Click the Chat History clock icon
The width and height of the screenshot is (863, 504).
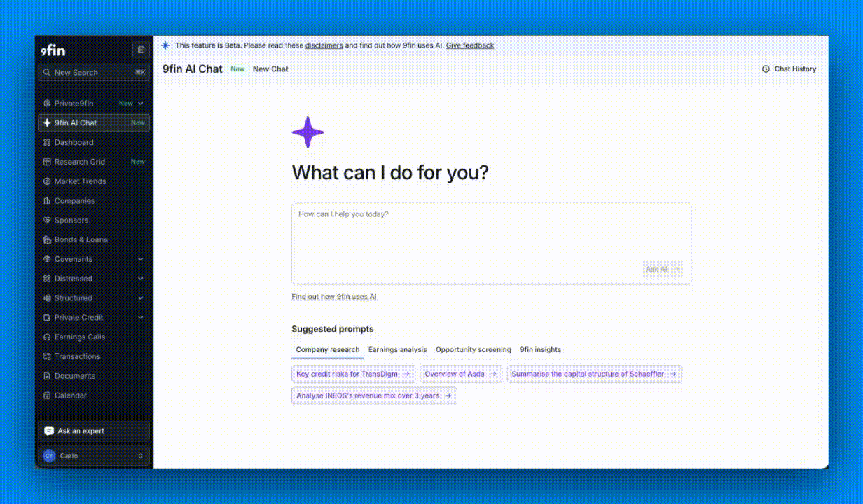(x=766, y=69)
